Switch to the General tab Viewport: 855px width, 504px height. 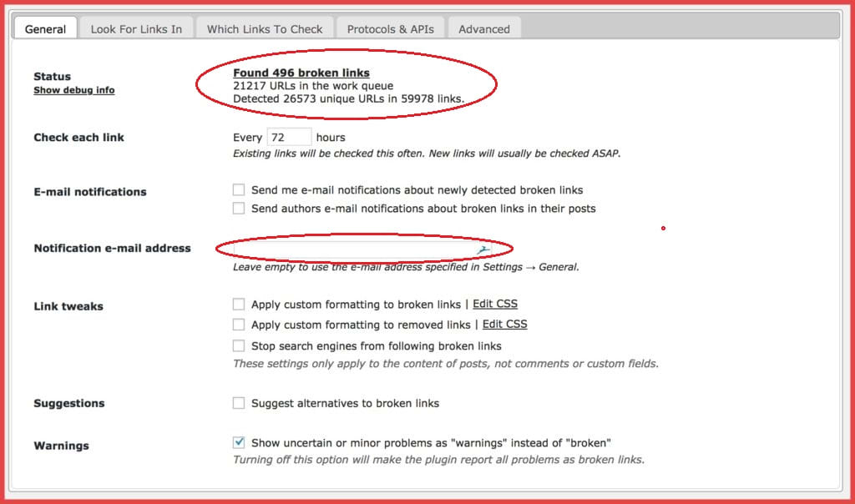[45, 29]
